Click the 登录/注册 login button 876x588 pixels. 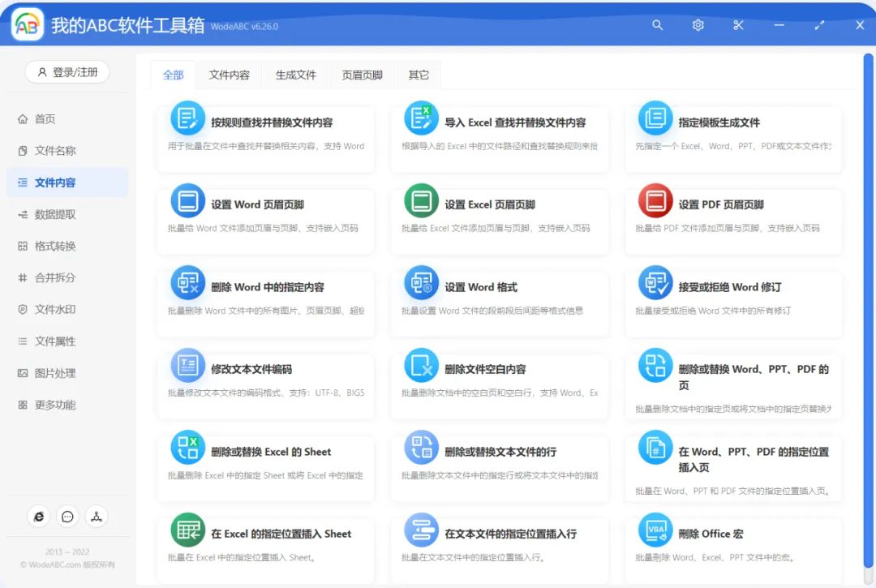[67, 72]
